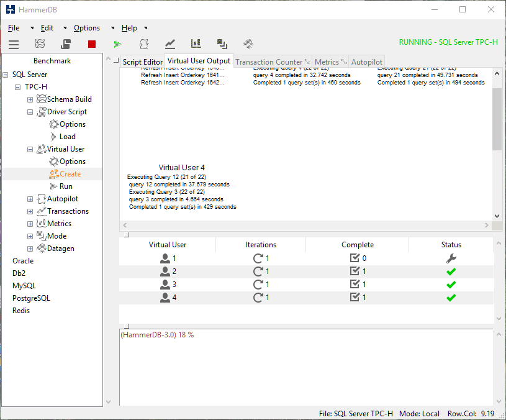This screenshot has height=420, width=506.
Task: Click the Driver Script tree icon
Action: click(x=42, y=112)
